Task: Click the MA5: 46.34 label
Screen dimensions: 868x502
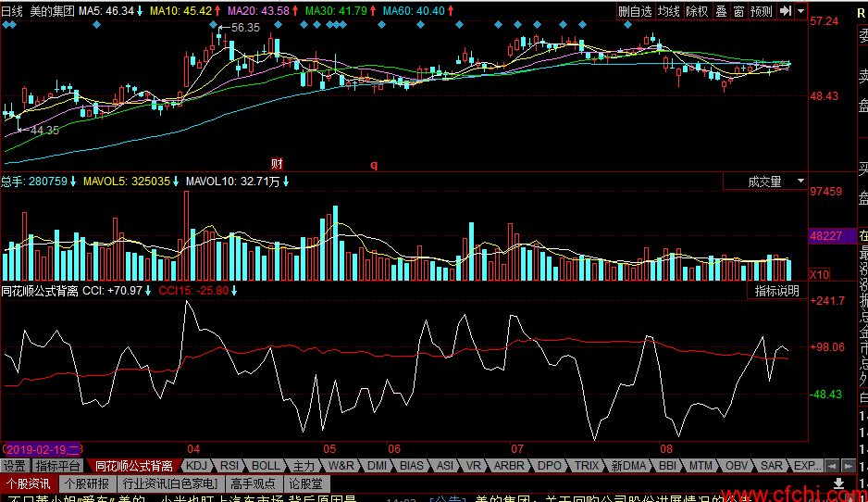Action: pyautogui.click(x=106, y=11)
